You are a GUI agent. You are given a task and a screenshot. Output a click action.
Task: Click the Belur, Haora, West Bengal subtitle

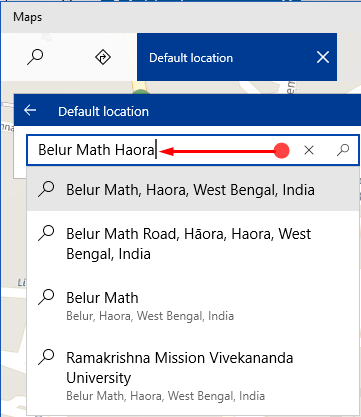[x=150, y=316]
